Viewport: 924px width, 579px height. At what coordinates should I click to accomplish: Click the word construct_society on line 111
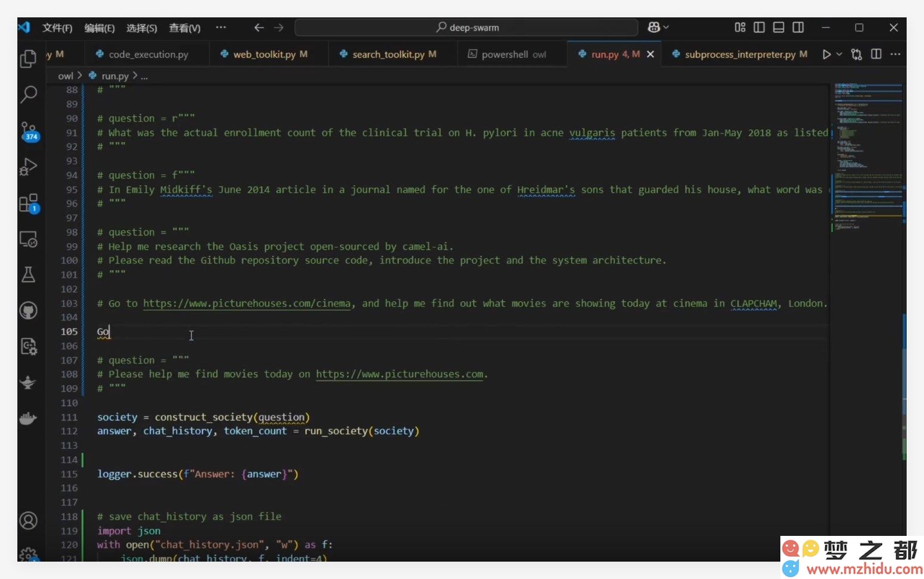click(203, 417)
